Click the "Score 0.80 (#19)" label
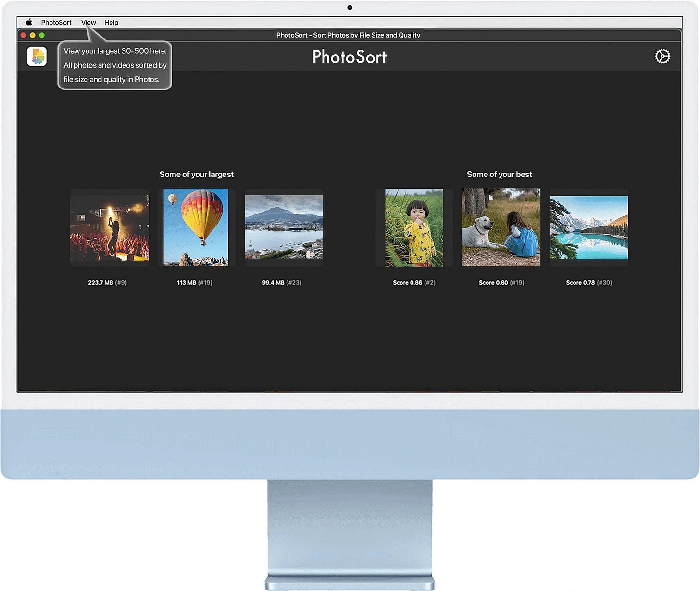The height and width of the screenshot is (591, 700). 501,283
